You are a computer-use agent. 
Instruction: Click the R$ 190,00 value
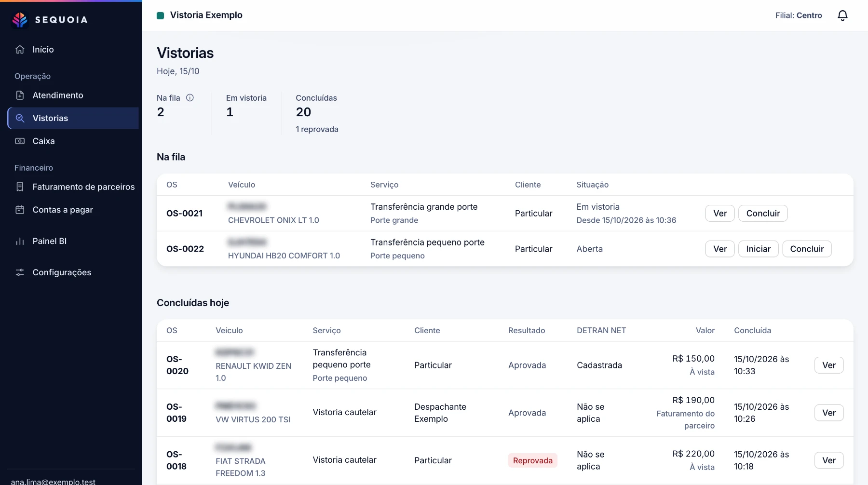click(x=693, y=400)
